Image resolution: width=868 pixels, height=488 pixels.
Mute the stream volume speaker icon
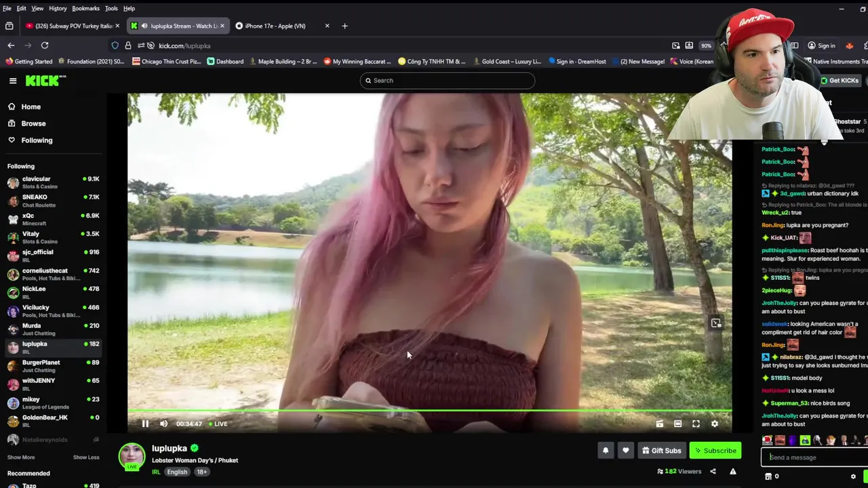point(163,424)
